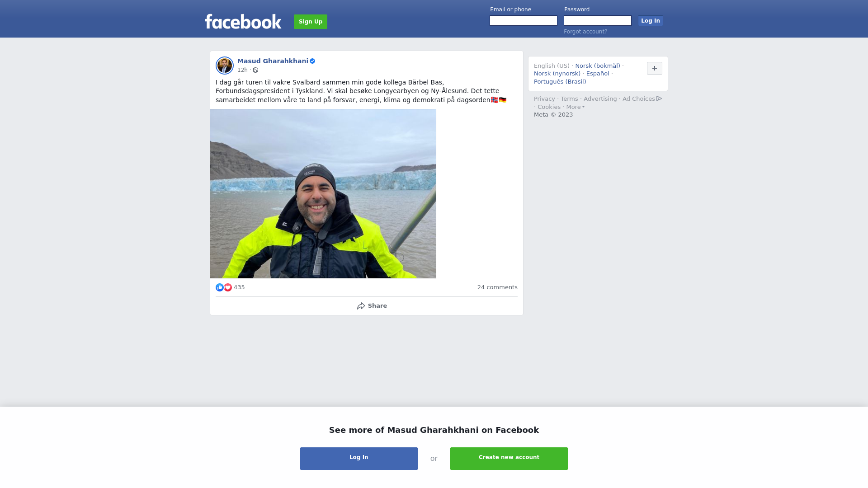Viewport: 868px width, 488px height.
Task: Select Português (Brasil) language
Action: 560,82
